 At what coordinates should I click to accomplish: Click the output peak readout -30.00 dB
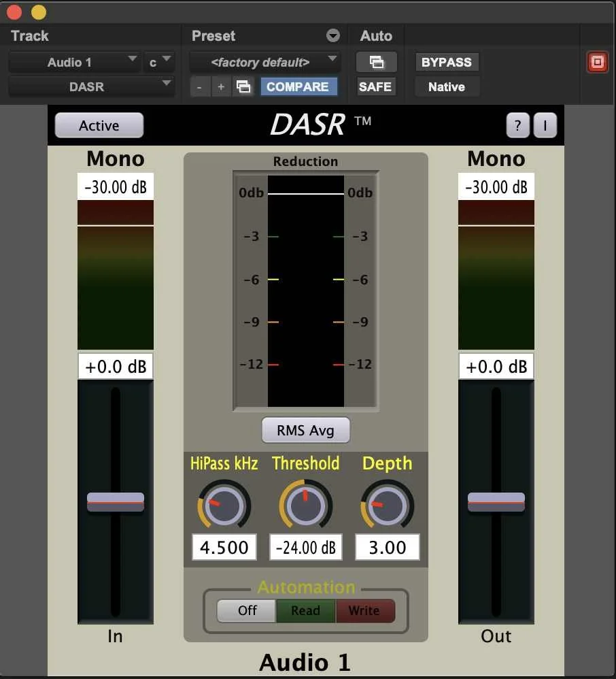point(496,186)
